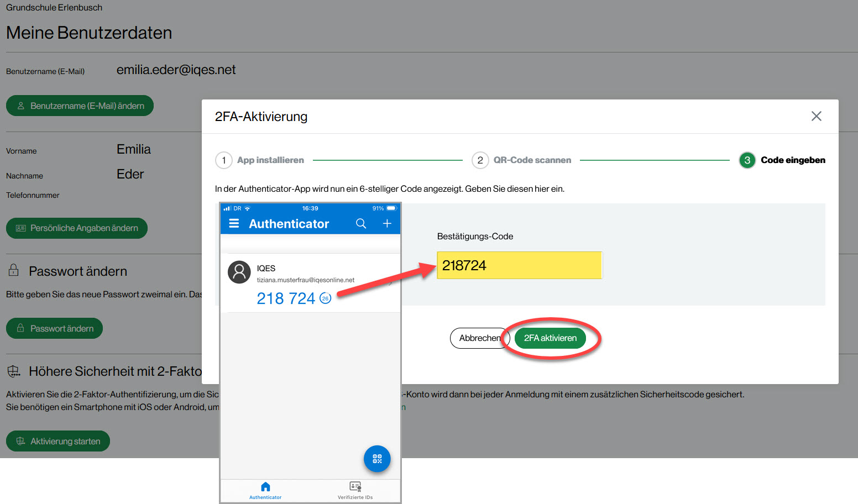Tap the 218 724 code in Authenticator
Image resolution: width=858 pixels, height=504 pixels.
point(286,298)
